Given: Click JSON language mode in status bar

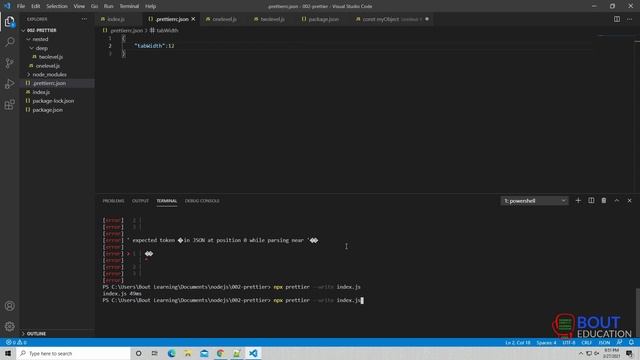Looking at the screenshot, I should pyautogui.click(x=604, y=342).
